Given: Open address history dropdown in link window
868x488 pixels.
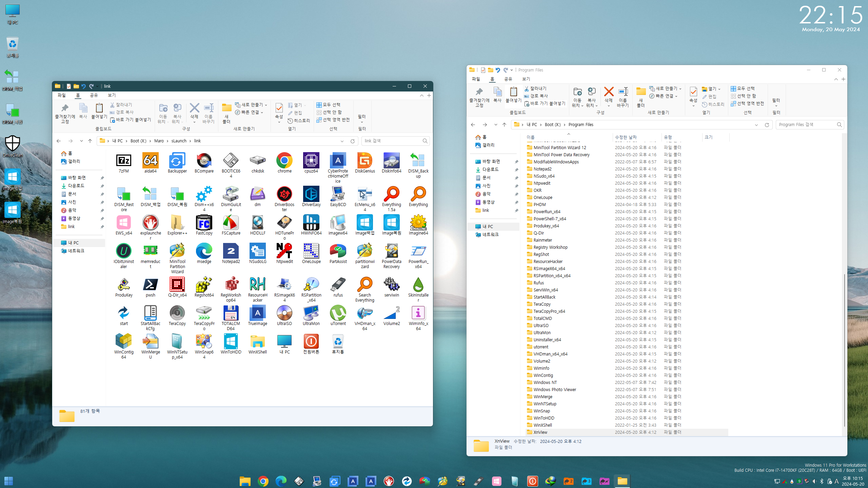Looking at the screenshot, I should (342, 141).
